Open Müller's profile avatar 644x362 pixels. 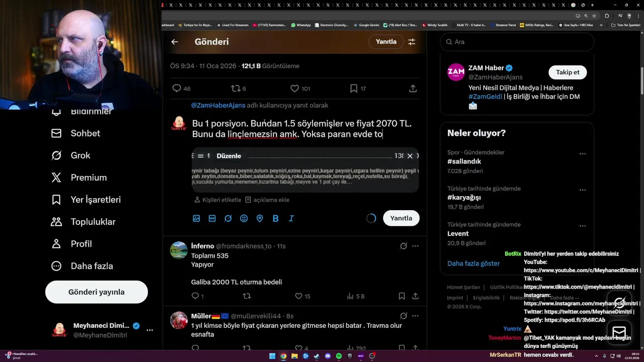point(179,320)
